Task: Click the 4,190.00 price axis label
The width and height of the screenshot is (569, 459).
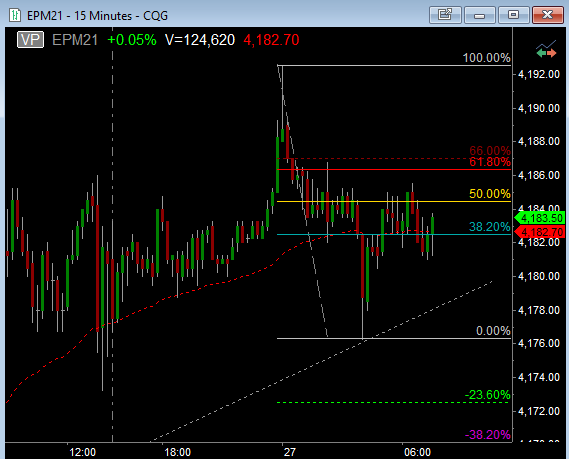Action: [x=539, y=108]
